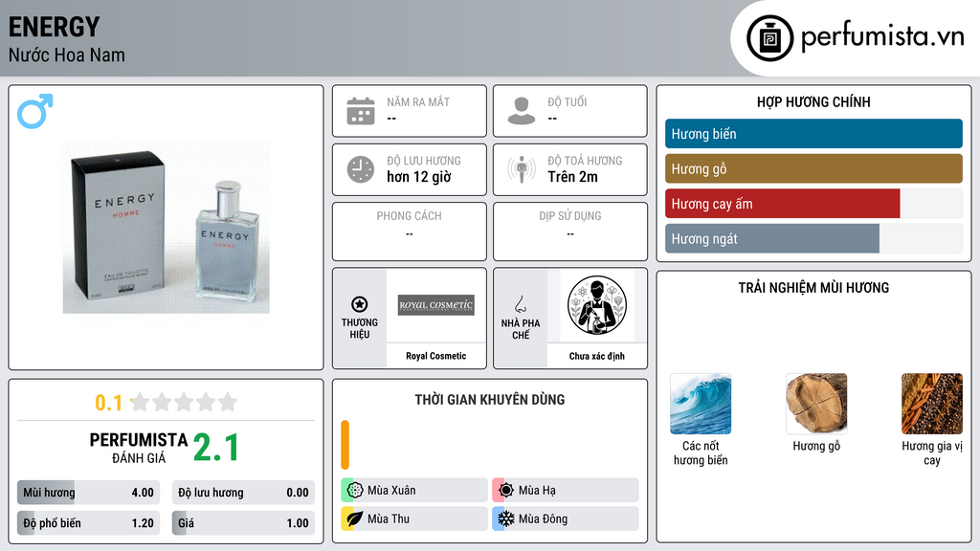The image size is (980, 551).
Task: Click the Độ phổ biến 1.20 rating bar
Action: pyautogui.click(x=88, y=523)
